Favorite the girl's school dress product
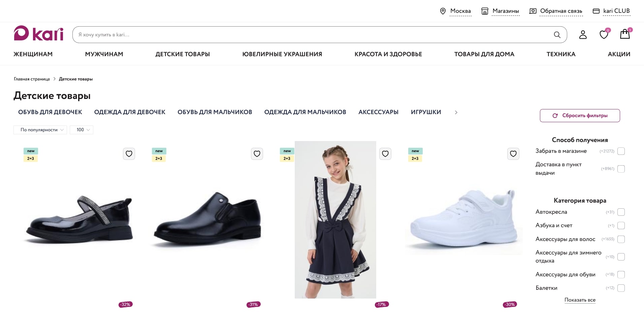Screen dimensions: 644x312 coord(385,154)
